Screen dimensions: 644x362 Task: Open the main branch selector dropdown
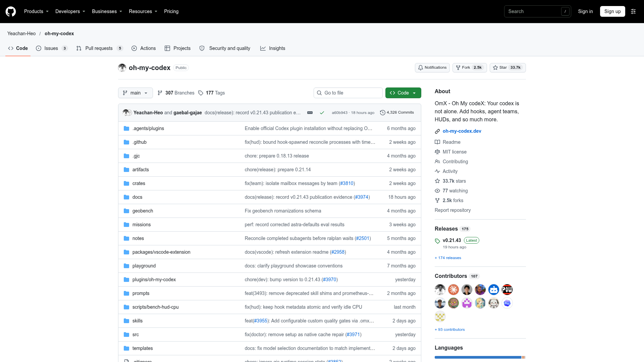[136, 93]
